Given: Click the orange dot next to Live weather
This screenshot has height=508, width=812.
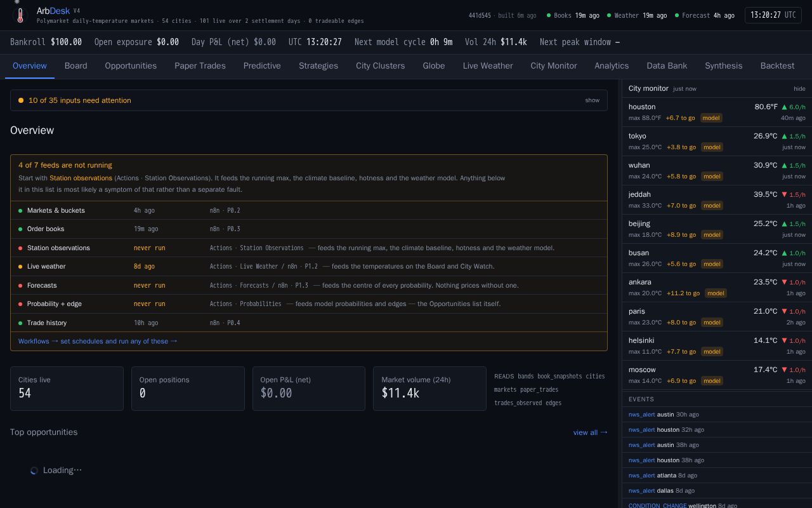Looking at the screenshot, I should pos(20,267).
